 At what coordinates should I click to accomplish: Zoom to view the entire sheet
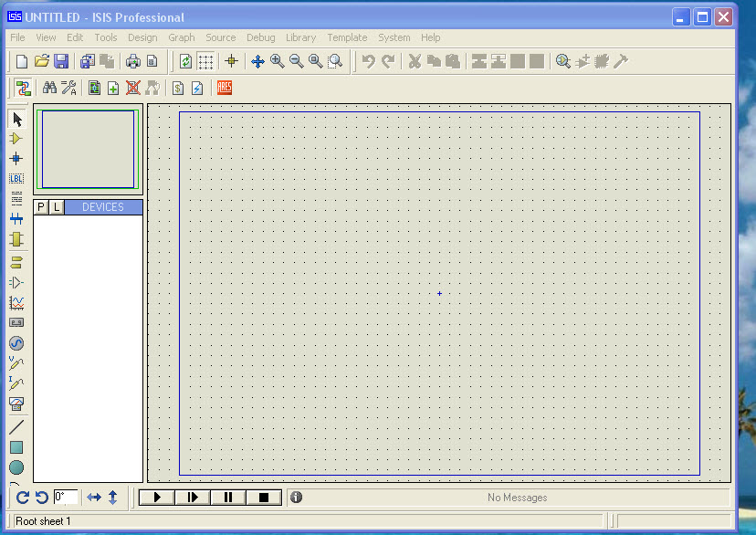coord(316,62)
